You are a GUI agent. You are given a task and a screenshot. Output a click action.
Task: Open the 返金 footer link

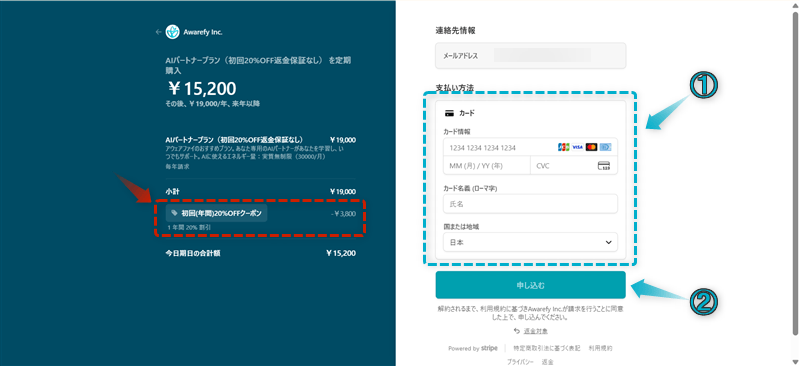(x=547, y=362)
